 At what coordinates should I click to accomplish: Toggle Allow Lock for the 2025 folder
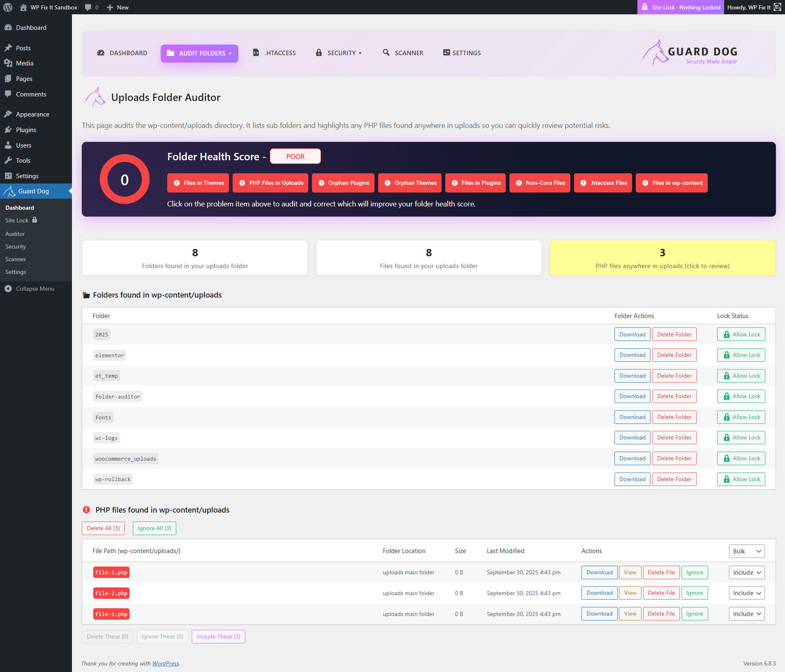pyautogui.click(x=741, y=334)
